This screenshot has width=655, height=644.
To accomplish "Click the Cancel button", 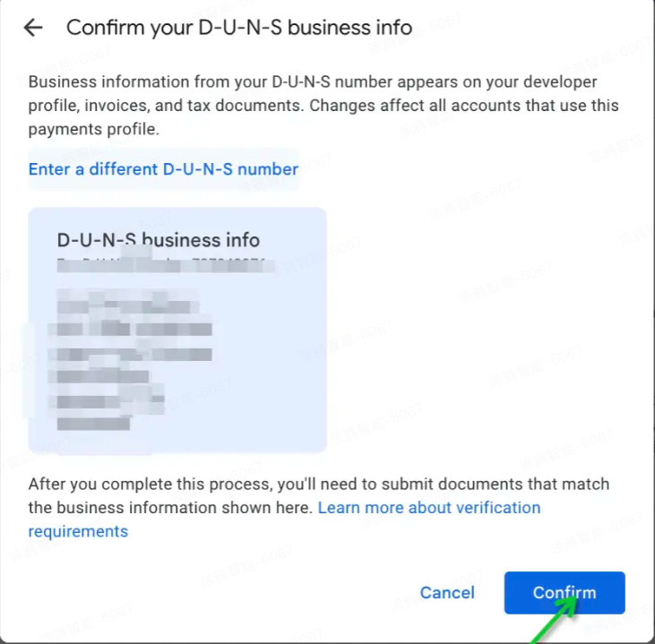I will (447, 592).
